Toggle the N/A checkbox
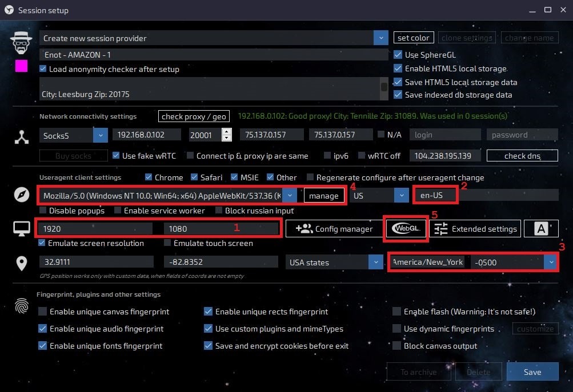Viewport: 573px width, 392px height. (x=381, y=134)
